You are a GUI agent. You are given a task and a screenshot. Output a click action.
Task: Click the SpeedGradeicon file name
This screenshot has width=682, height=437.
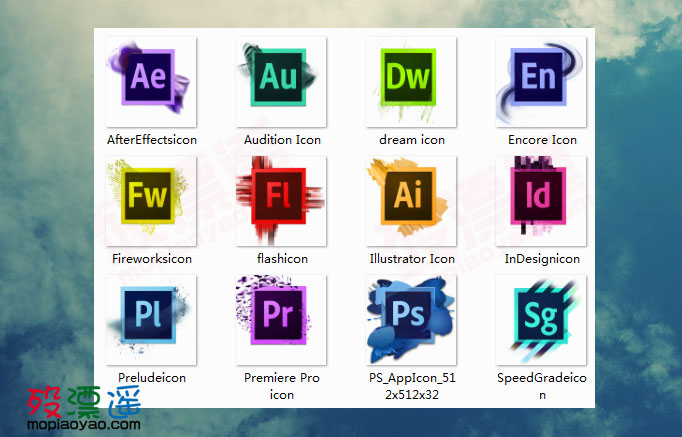point(542,386)
